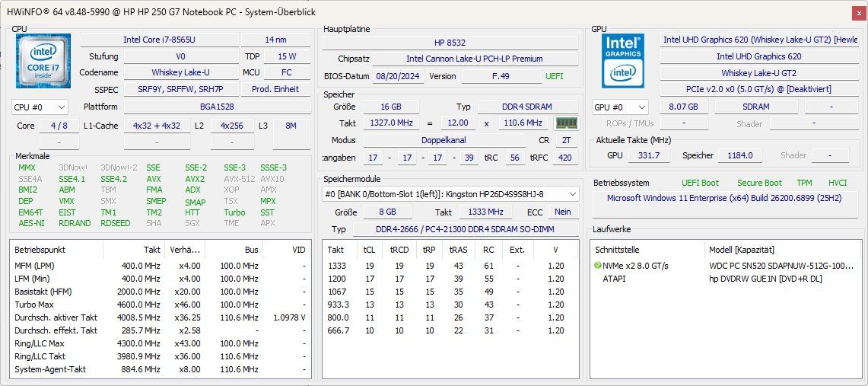Image resolution: width=868 pixels, height=386 pixels.
Task: Click the AVX2 feature label
Action: [195, 179]
